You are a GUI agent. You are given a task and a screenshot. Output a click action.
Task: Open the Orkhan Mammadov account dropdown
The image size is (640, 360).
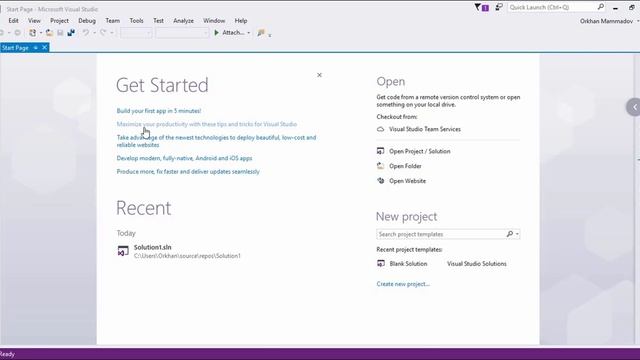click(609, 21)
